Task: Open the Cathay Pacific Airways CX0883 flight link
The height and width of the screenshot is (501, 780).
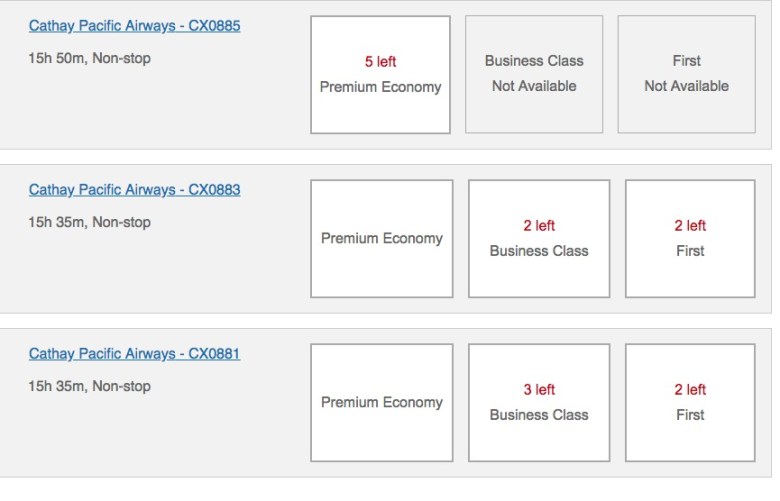Action: [134, 190]
